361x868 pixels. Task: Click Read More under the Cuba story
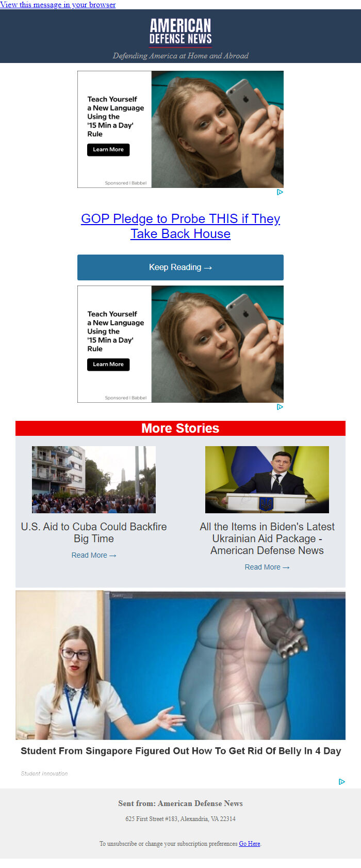[x=94, y=555]
